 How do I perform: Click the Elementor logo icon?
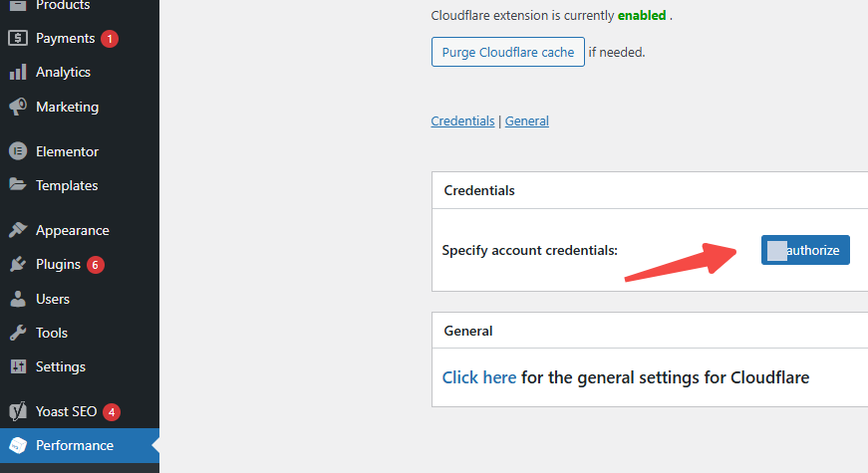[x=17, y=151]
